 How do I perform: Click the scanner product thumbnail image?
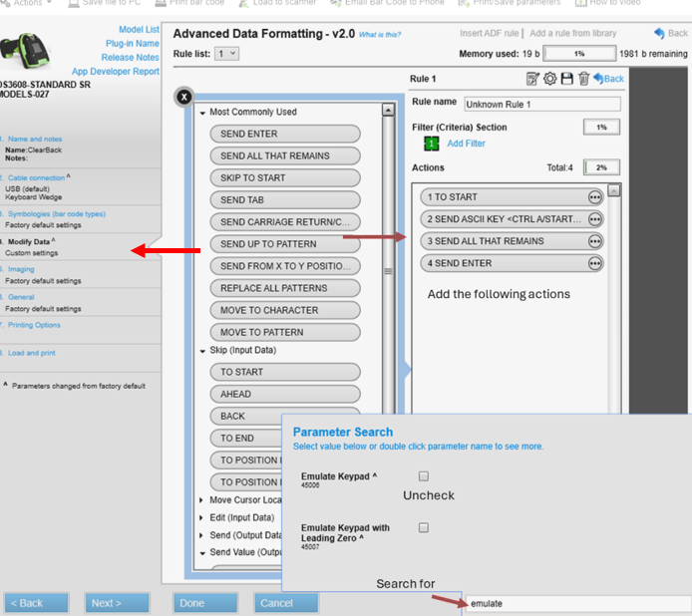[x=25, y=51]
